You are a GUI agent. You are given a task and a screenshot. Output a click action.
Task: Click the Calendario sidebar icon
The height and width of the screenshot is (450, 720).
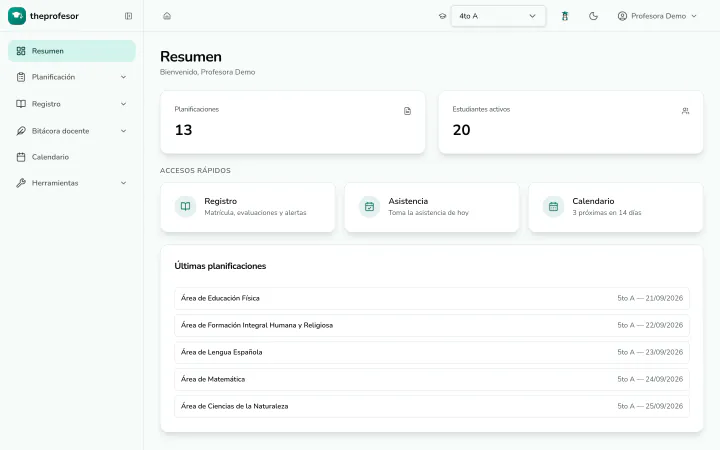pos(21,157)
